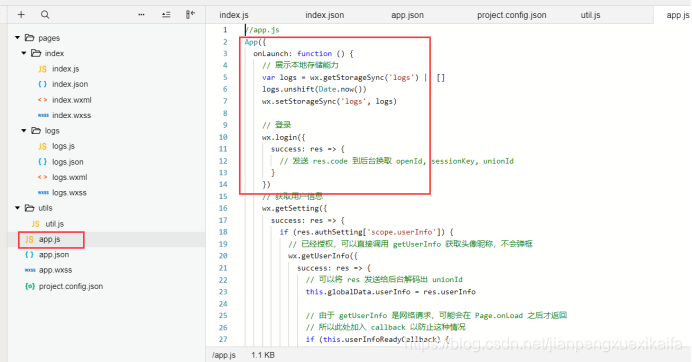Collapse the index folder arrow

(x=24, y=53)
